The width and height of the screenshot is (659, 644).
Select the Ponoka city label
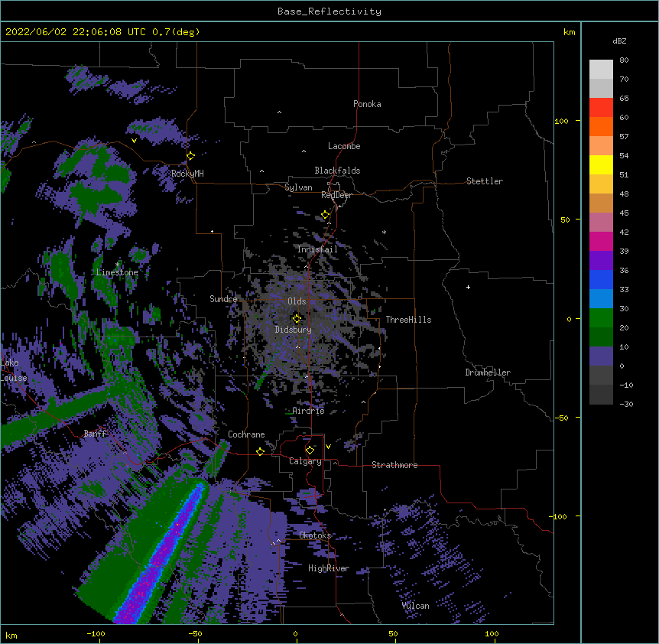click(x=367, y=104)
